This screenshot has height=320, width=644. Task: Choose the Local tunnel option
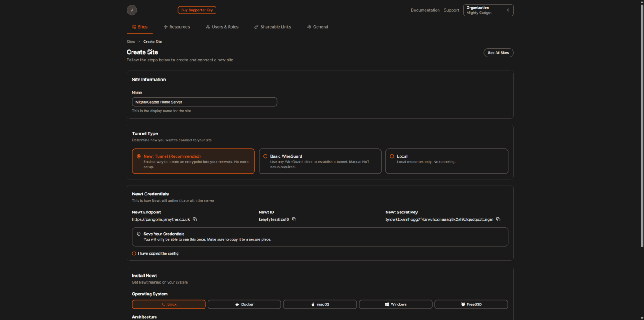click(x=392, y=156)
